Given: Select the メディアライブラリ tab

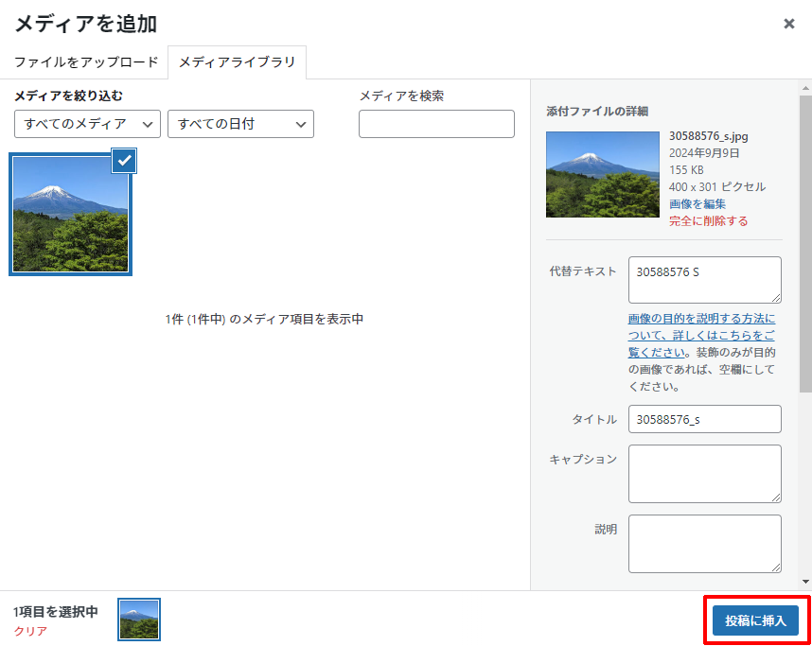Looking at the screenshot, I should coord(238,62).
